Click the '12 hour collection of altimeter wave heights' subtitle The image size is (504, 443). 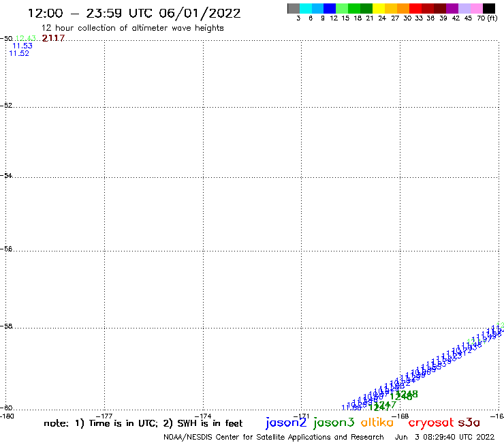click(132, 28)
